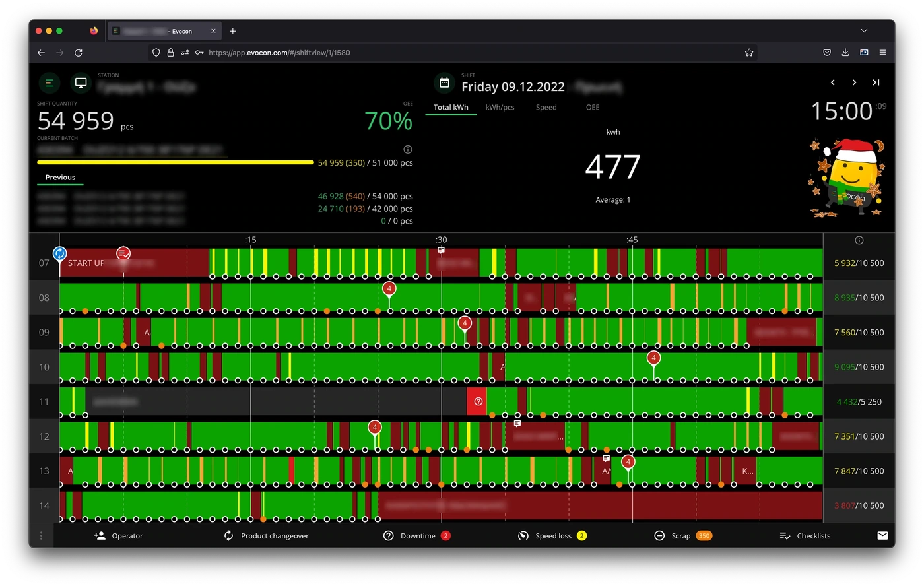Click the station monitor icon
The width and height of the screenshot is (924, 586).
(81, 83)
